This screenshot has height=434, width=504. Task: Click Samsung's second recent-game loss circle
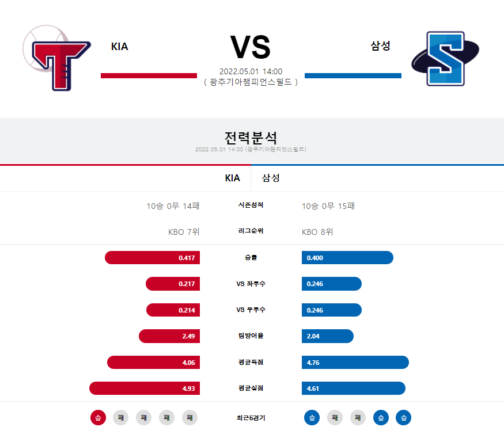tap(358, 418)
